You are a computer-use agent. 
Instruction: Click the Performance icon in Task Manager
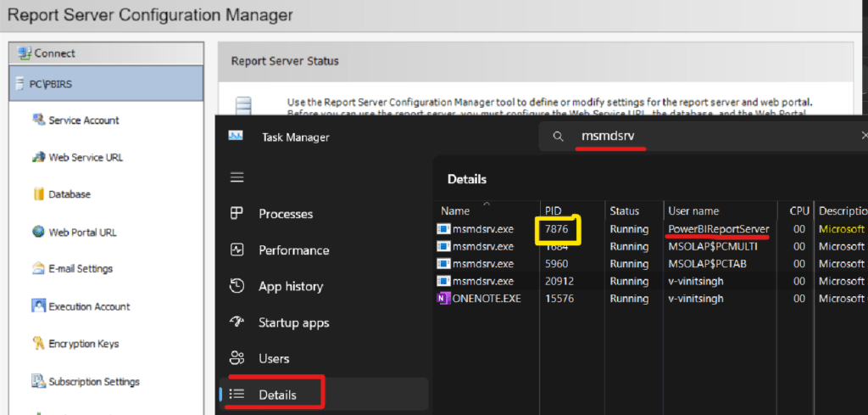[x=237, y=250]
